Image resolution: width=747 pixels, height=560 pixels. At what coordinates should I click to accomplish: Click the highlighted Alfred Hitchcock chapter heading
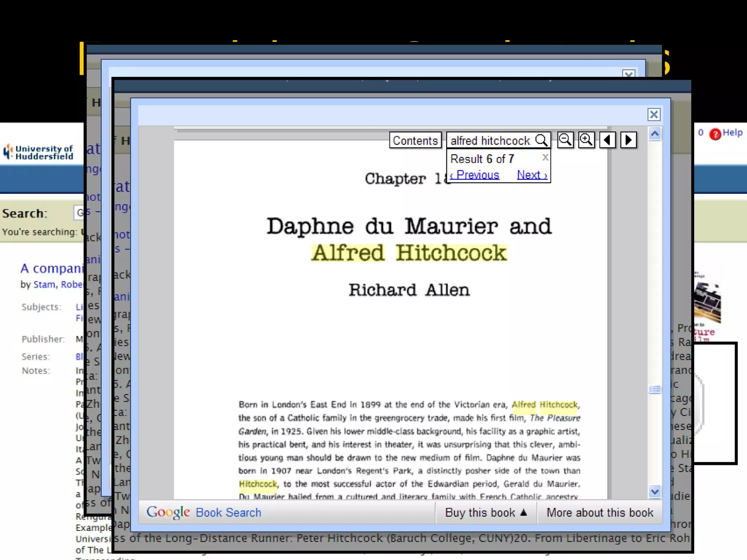click(409, 253)
